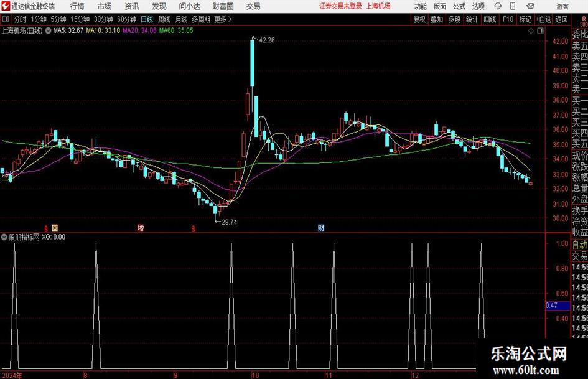588x379 pixels.
Task: Open the 选项 menu
Action: pyautogui.click(x=478, y=6)
